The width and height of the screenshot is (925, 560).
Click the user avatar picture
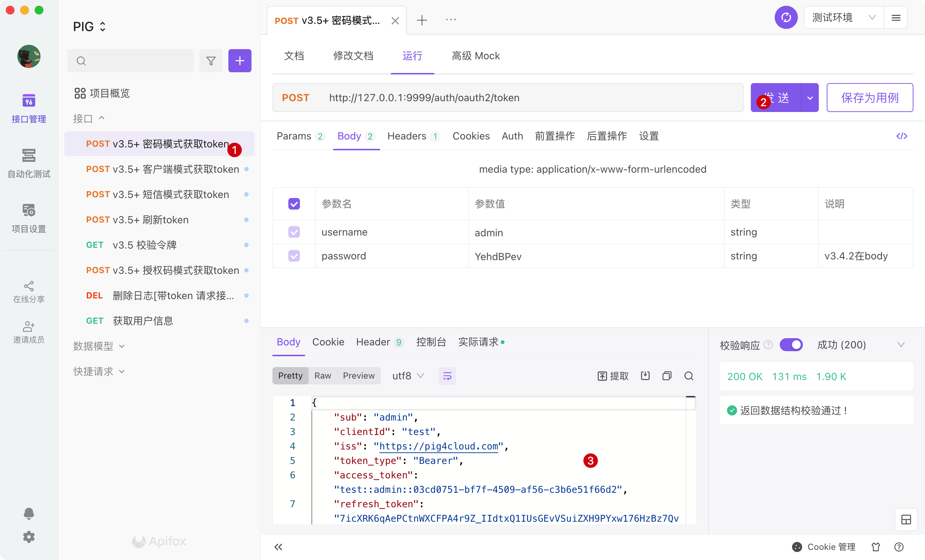[29, 56]
